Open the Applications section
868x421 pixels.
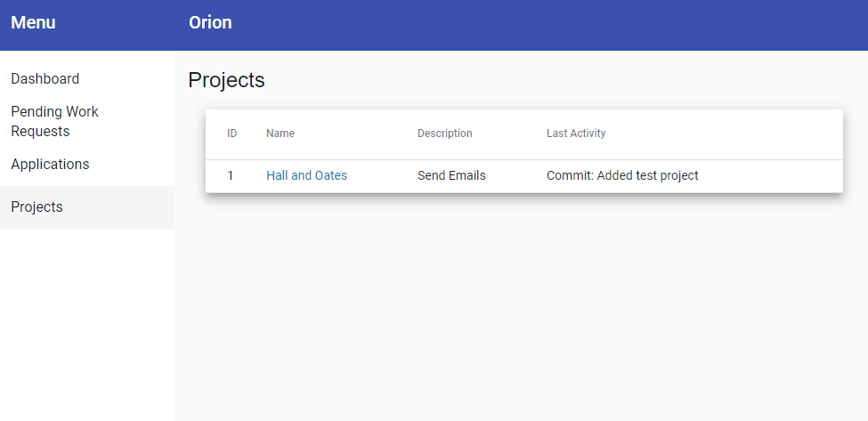(50, 165)
